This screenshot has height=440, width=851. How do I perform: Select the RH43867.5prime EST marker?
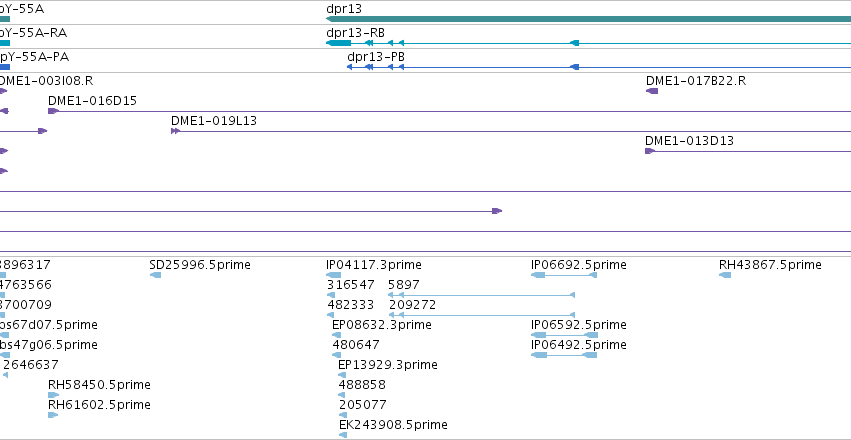pos(725,275)
